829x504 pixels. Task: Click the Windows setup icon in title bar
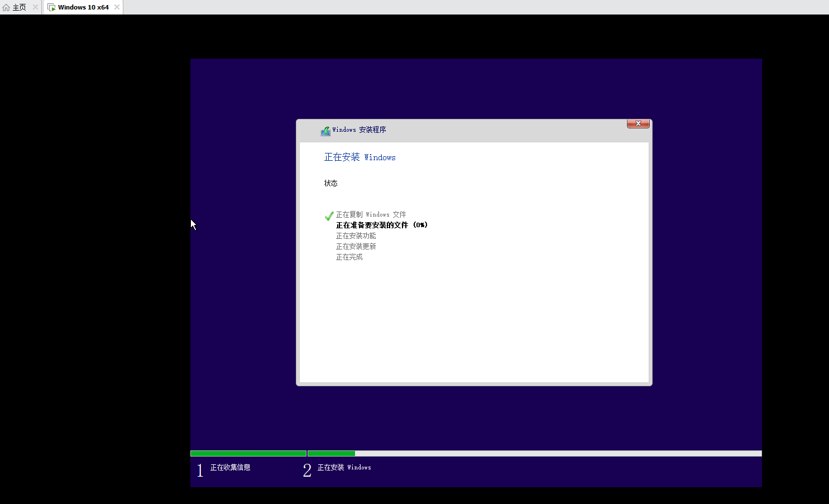click(x=325, y=131)
